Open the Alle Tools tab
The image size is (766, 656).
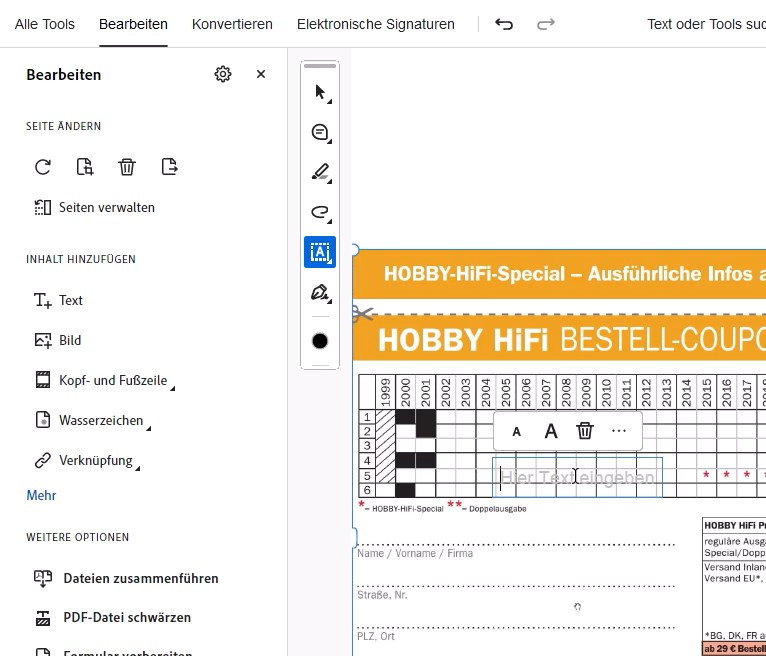point(44,24)
